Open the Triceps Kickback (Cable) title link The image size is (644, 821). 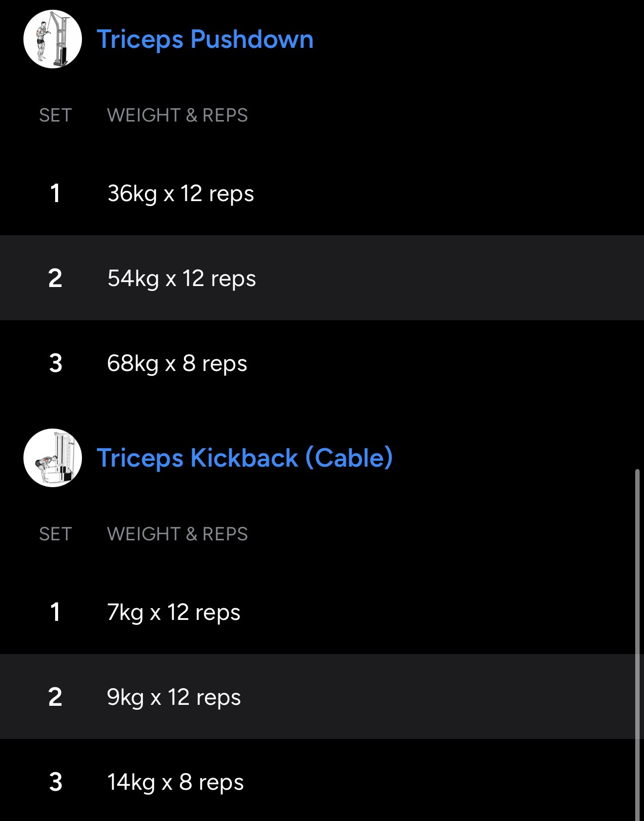point(244,458)
